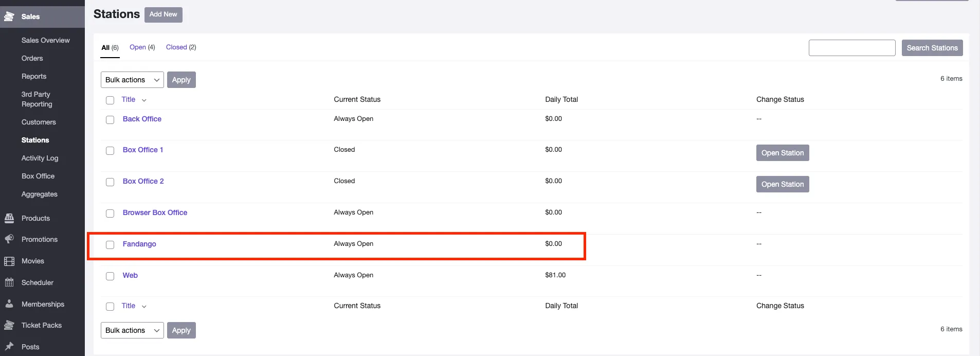
Task: Click the sort arrow beside the header Title
Action: click(144, 100)
